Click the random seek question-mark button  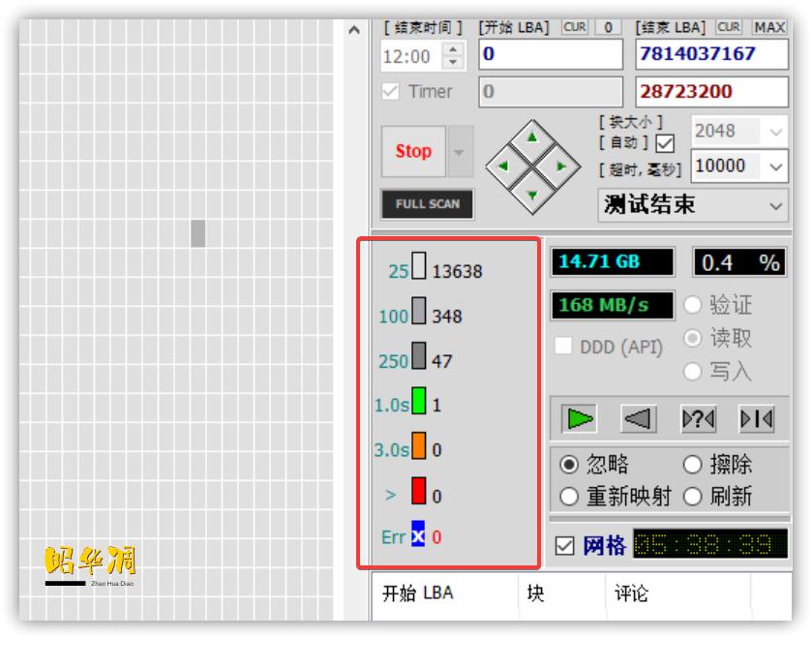pyautogui.click(x=698, y=419)
